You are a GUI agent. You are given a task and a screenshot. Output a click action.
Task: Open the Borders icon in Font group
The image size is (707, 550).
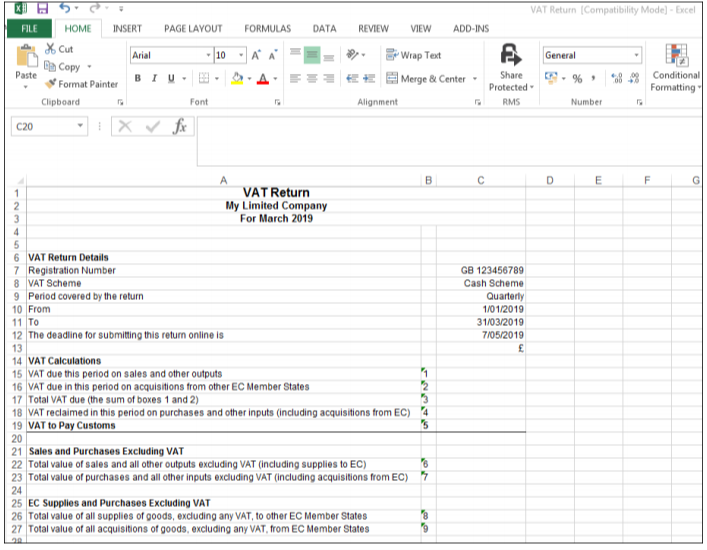[204, 78]
